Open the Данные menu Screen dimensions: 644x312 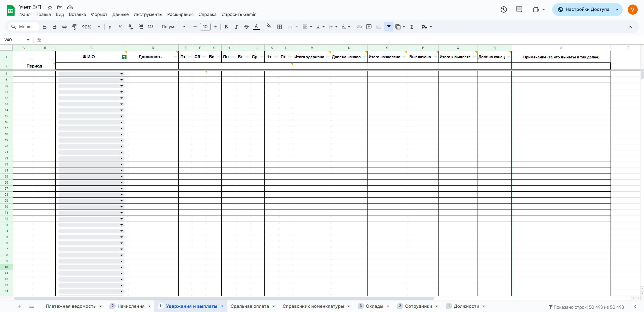tap(120, 14)
